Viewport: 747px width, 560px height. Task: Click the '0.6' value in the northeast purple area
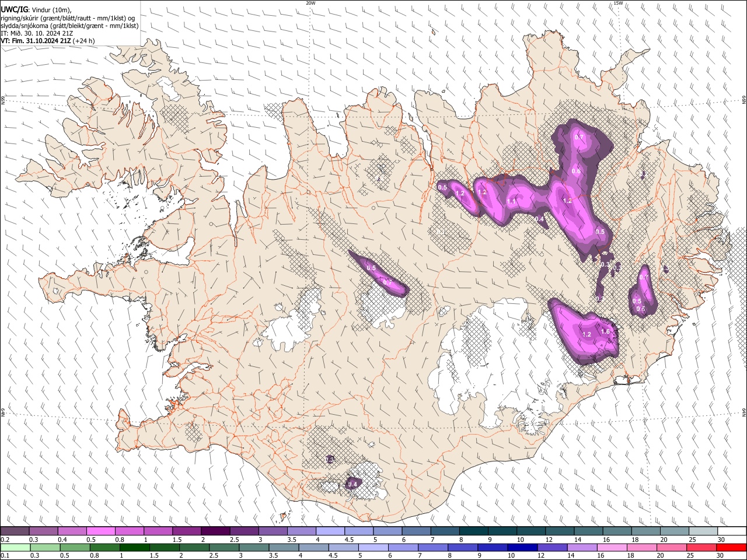pyautogui.click(x=576, y=171)
